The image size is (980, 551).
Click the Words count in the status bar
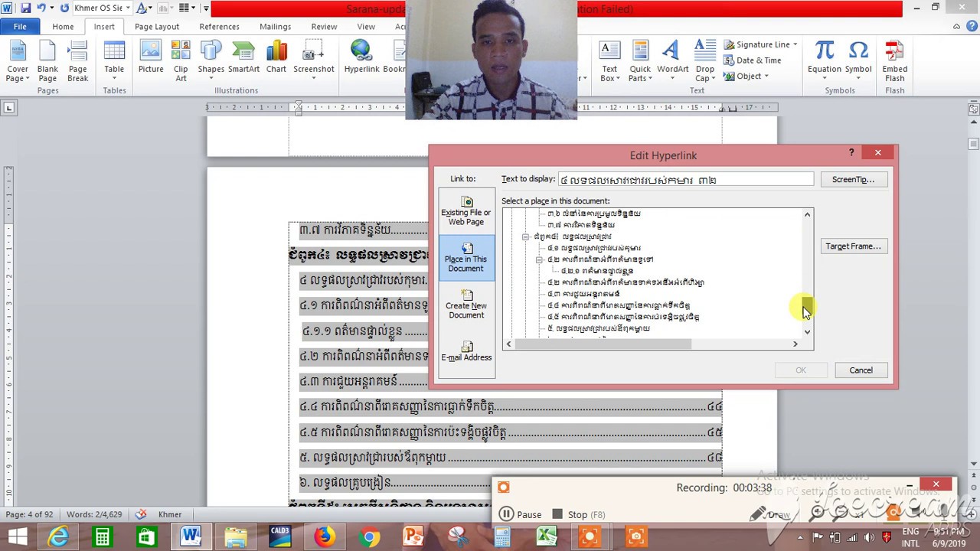94,514
